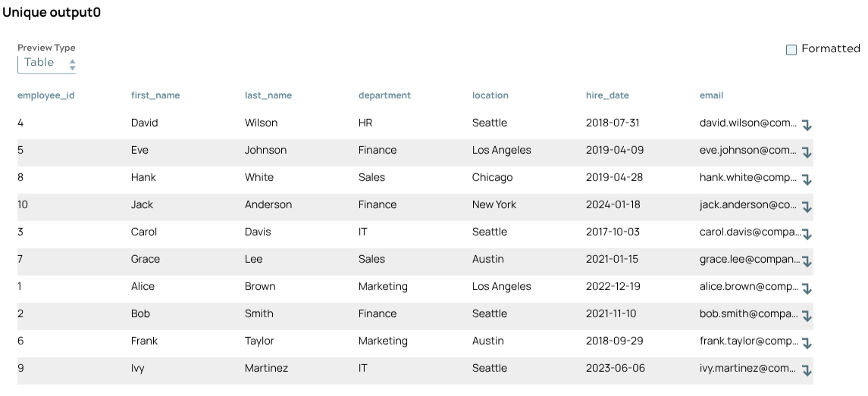Enable the Formatted checkbox
This screenshot has width=868, height=396.
(791, 49)
